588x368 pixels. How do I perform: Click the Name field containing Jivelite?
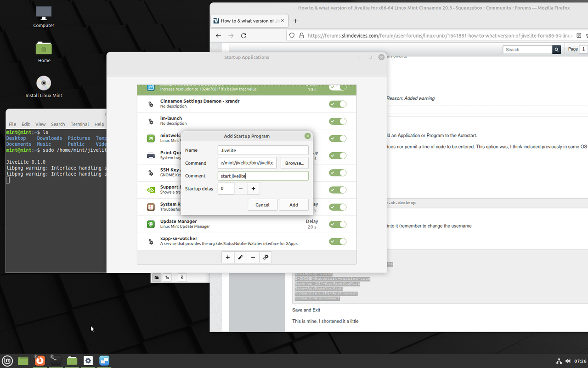pyautogui.click(x=263, y=150)
